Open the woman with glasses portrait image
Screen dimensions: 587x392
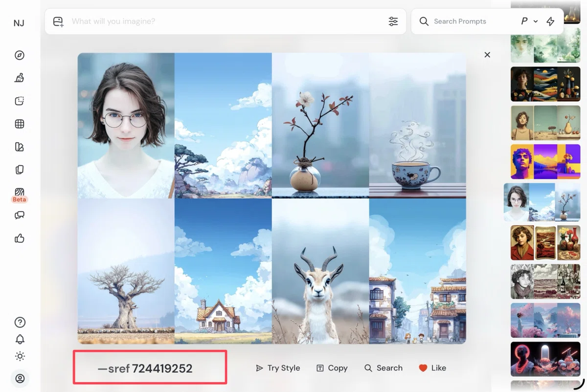pos(126,126)
